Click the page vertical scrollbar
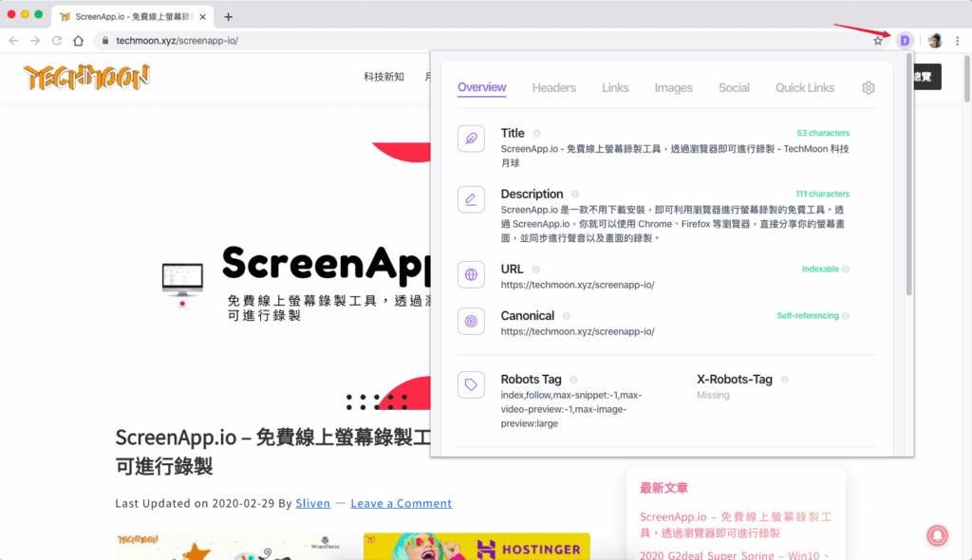The height and width of the screenshot is (560, 972). (967, 79)
